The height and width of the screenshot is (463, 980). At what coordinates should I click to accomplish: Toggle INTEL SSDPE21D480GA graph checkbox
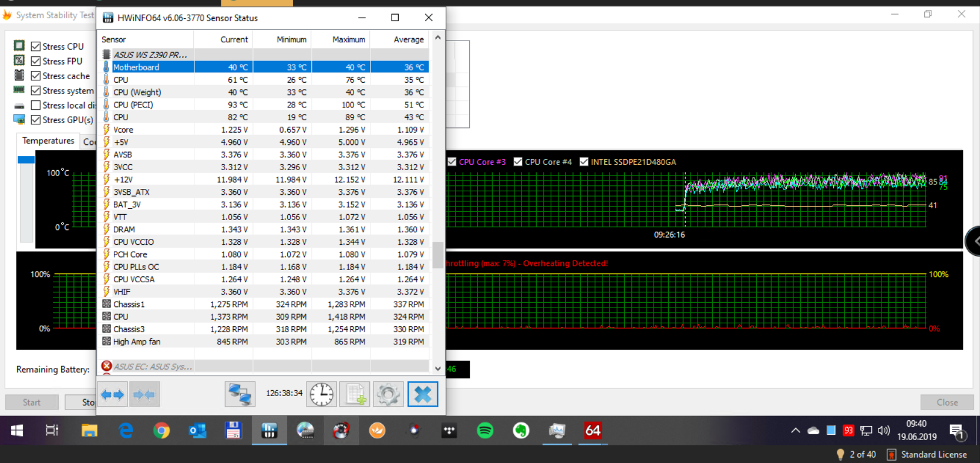click(x=584, y=162)
